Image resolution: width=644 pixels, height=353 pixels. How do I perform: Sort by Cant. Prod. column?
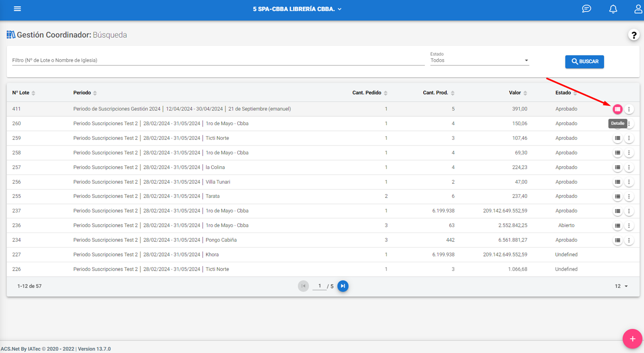click(438, 93)
